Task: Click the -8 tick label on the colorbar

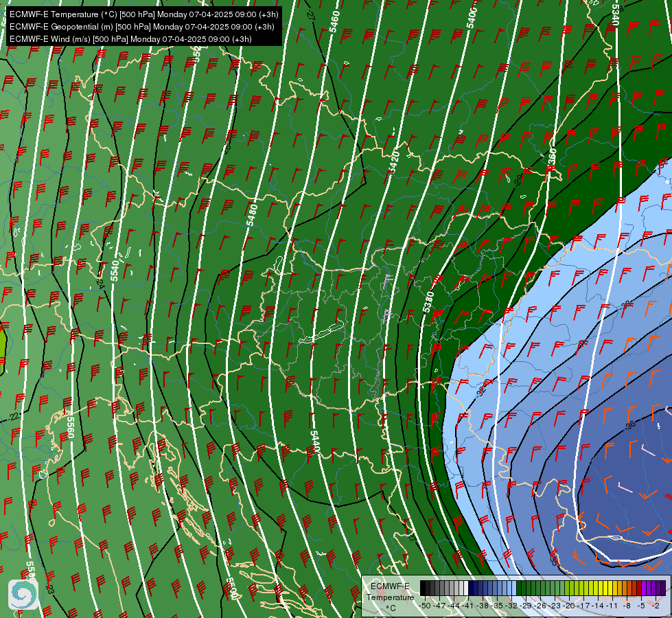Action: tap(627, 606)
